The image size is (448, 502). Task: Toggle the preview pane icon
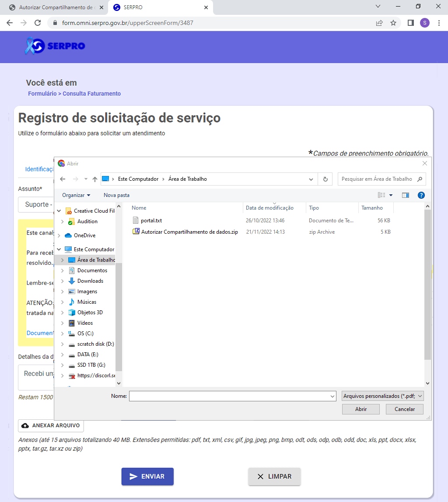click(x=405, y=195)
